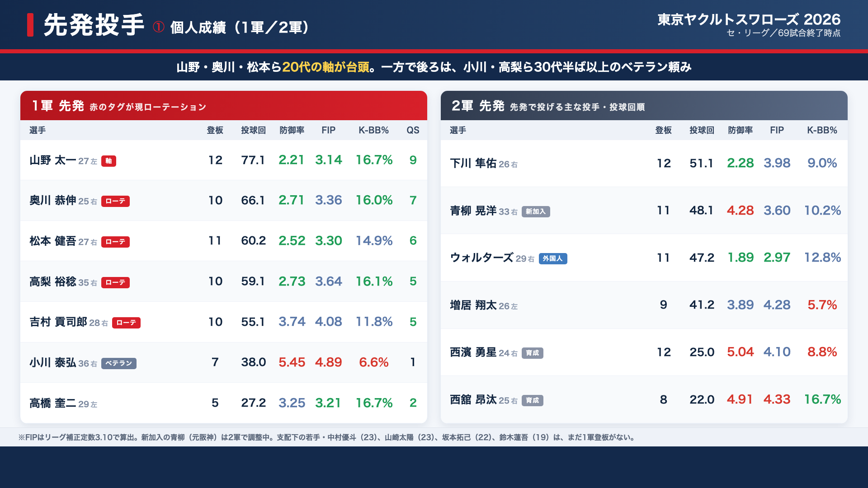The height and width of the screenshot is (488, 868).
Task: Click the footnote beginning ※FIPはリーグ補正定数
Action: tap(327, 437)
